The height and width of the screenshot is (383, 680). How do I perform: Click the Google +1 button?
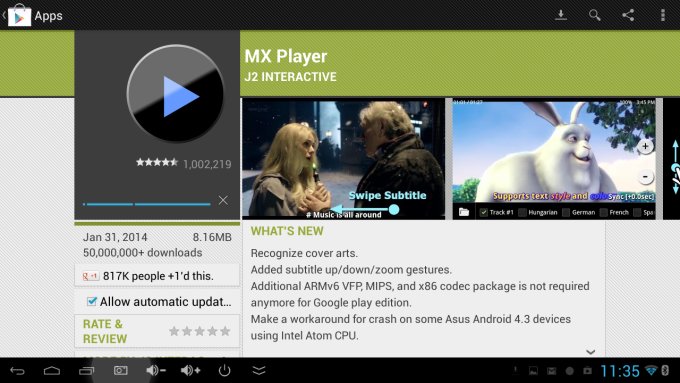pyautogui.click(x=91, y=276)
